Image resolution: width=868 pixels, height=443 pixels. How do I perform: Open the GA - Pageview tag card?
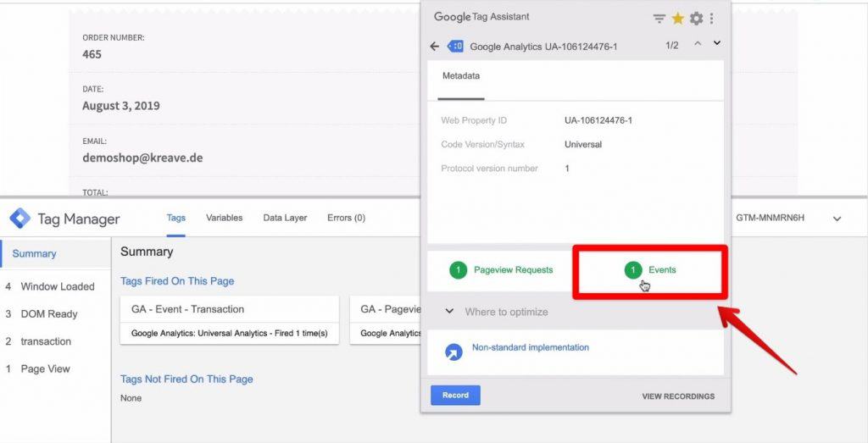(386, 319)
